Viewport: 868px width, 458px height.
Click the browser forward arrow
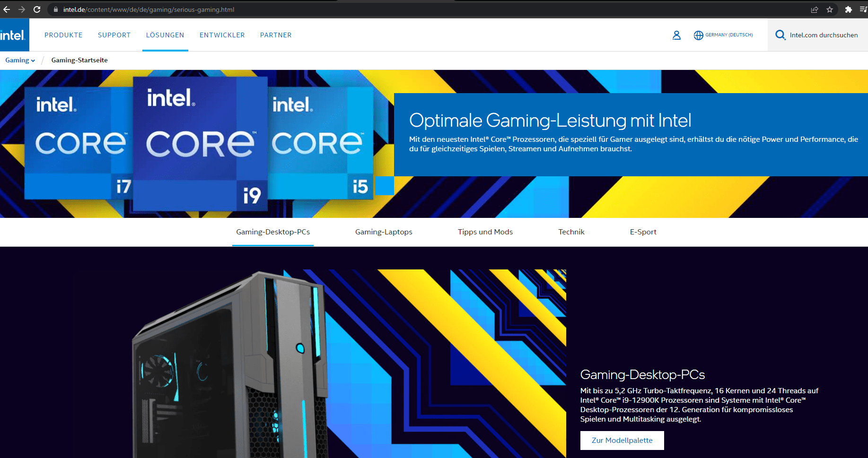tap(22, 9)
